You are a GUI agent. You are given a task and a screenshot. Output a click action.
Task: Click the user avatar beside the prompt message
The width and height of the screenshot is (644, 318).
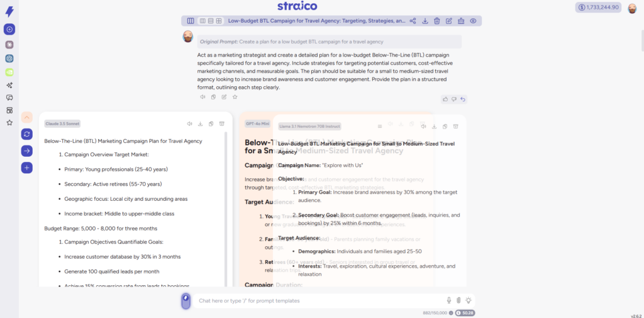pos(187,36)
